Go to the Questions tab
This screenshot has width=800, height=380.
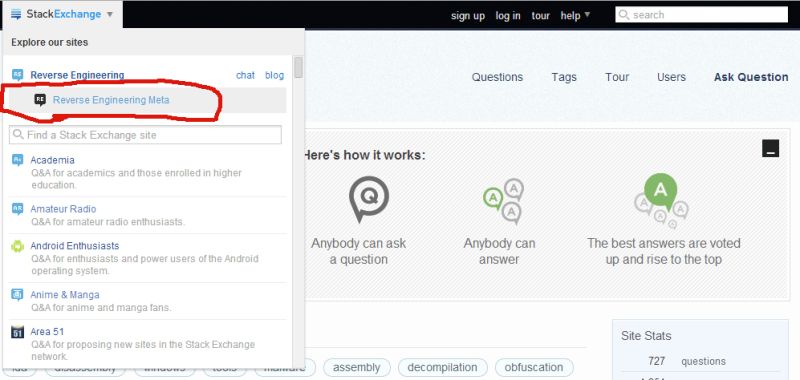497,77
